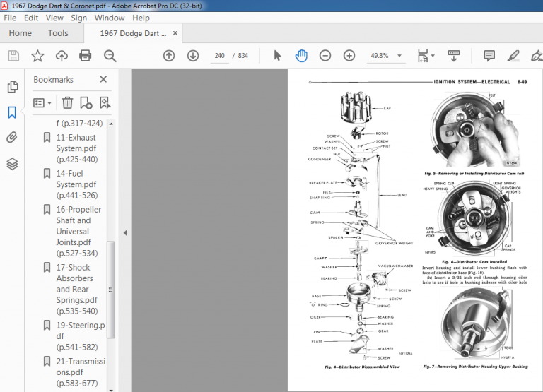Print the document with the printer icon
The width and height of the screenshot is (543, 392).
[85, 56]
